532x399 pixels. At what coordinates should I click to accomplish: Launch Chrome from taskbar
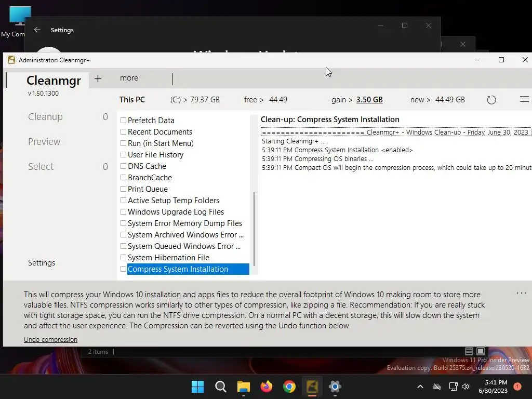289,387
